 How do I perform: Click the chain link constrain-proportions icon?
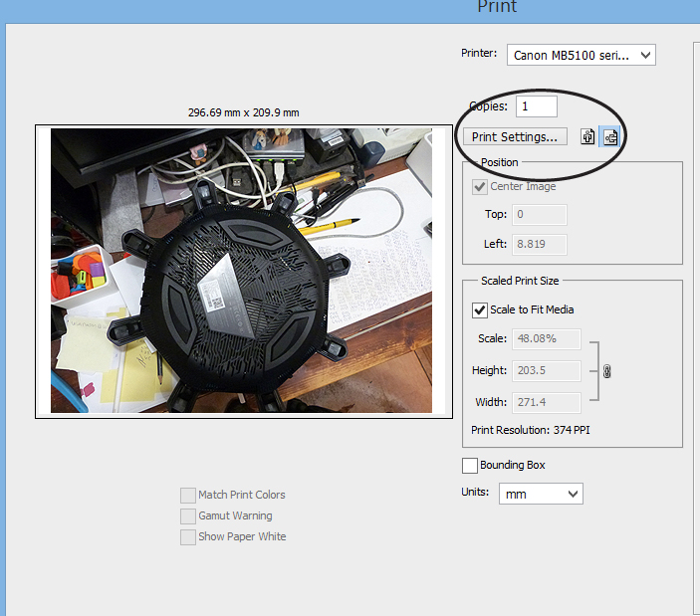tap(606, 371)
